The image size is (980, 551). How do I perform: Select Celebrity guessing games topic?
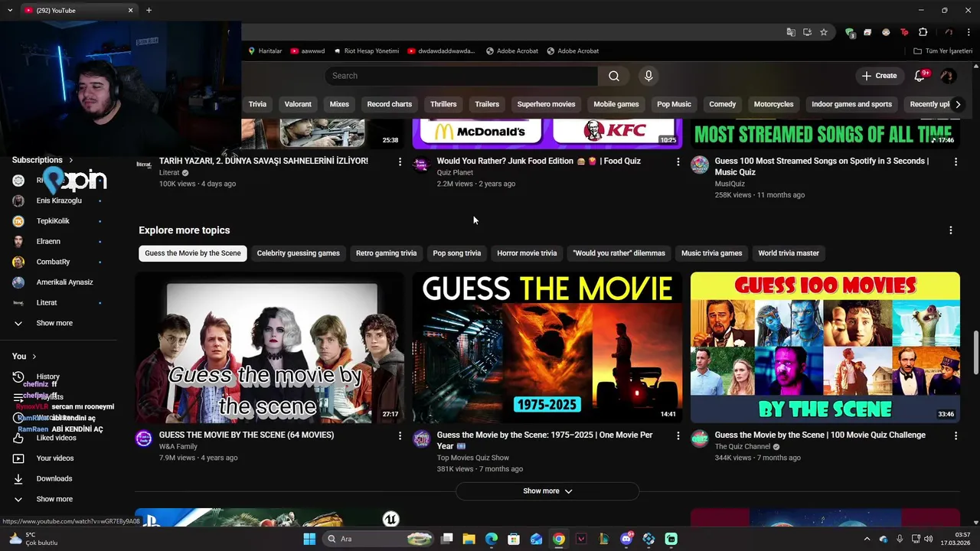pos(298,253)
